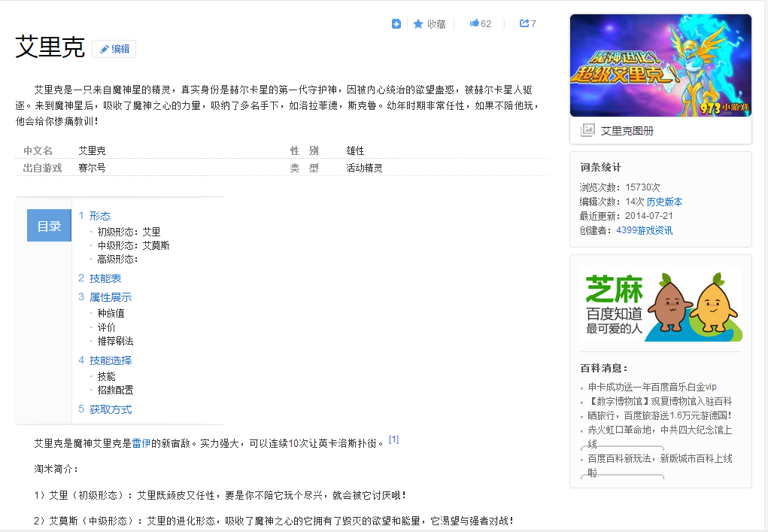Click the 雄性 gender value
Image resolution: width=768 pixels, height=532 pixels.
(355, 151)
